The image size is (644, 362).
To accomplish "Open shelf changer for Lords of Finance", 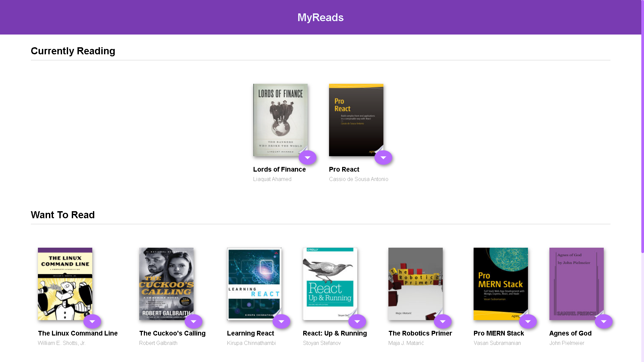I will 308,158.
